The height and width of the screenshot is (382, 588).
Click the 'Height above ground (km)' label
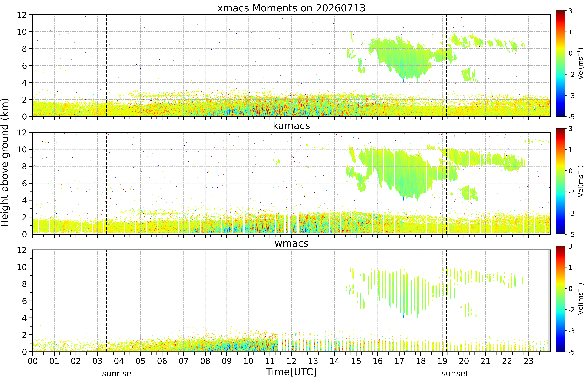tap(5, 162)
